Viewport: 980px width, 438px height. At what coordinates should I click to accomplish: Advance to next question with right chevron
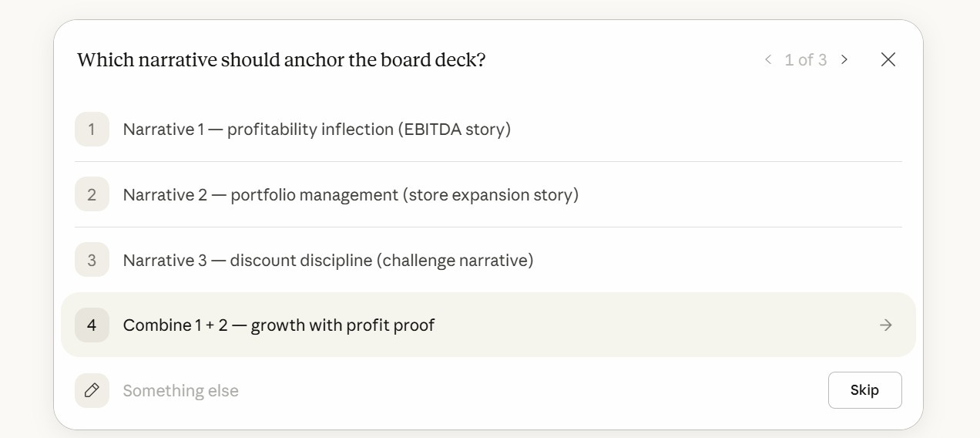pos(844,59)
